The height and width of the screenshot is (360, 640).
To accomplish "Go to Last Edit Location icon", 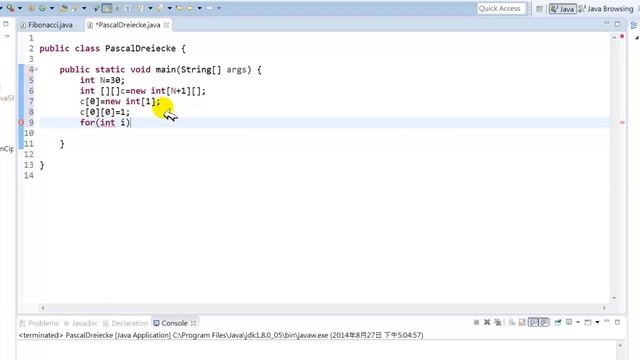I will 179,8.
